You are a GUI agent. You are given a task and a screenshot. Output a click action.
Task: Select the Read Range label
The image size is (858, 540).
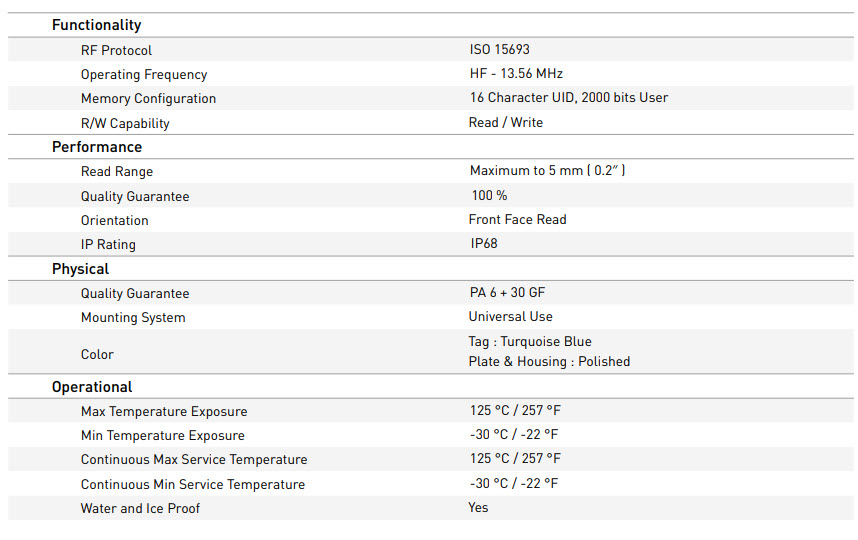click(x=117, y=172)
